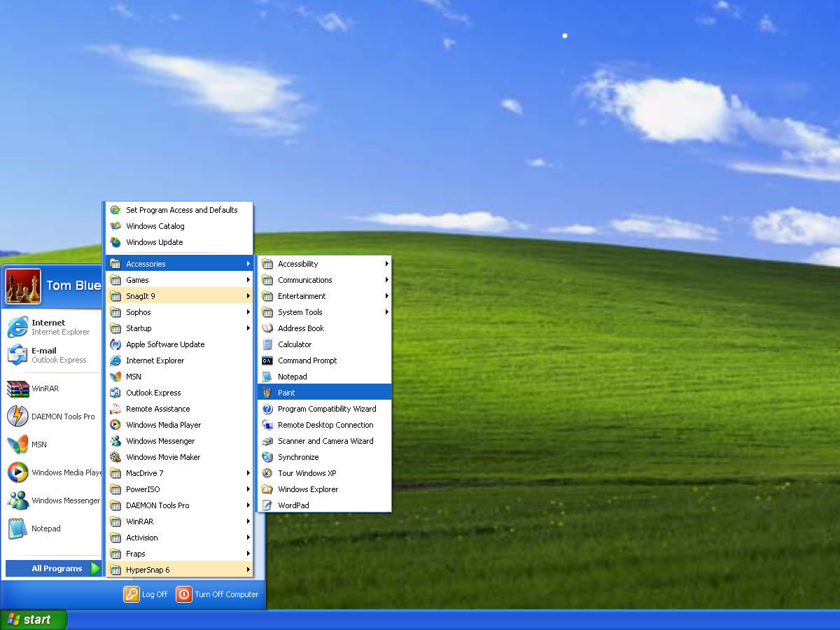Open DAEMON Tools Pro folder in programs list
The image size is (840, 630).
click(x=179, y=505)
